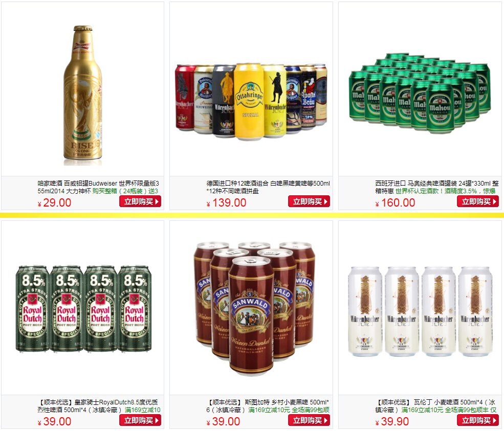Open the 德国进口12种啤酒组合 title link
This screenshot has height=431, width=504.
pyautogui.click(x=268, y=187)
